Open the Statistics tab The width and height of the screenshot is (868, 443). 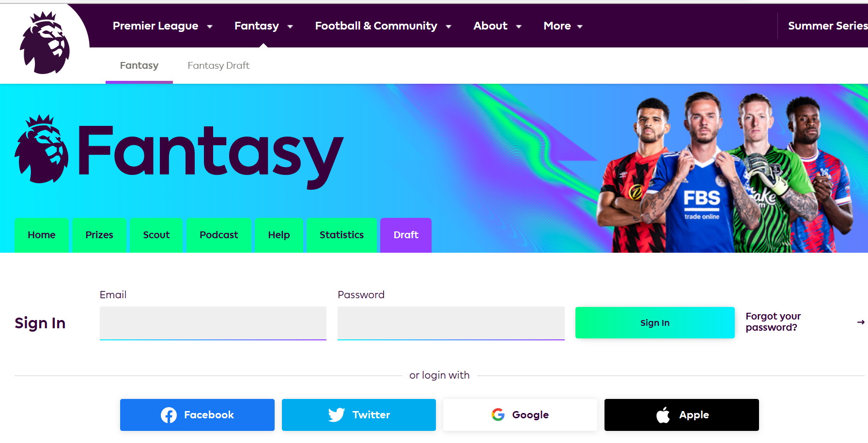341,235
